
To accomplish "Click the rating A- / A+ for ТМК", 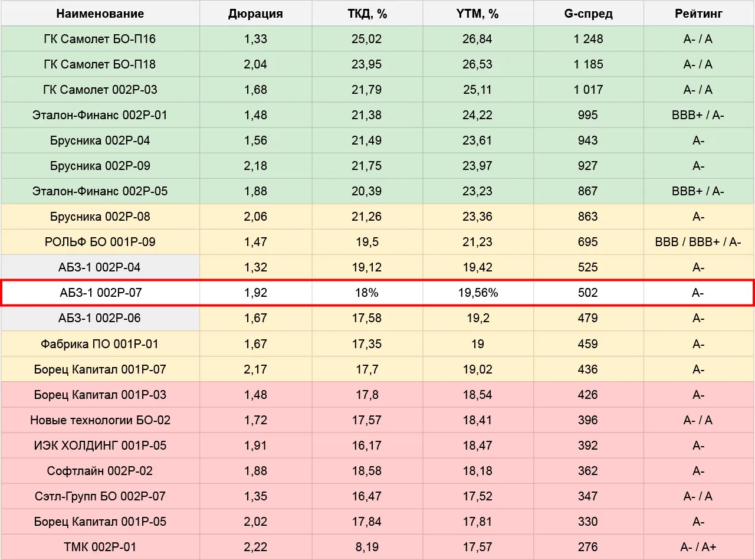I will 698,547.
